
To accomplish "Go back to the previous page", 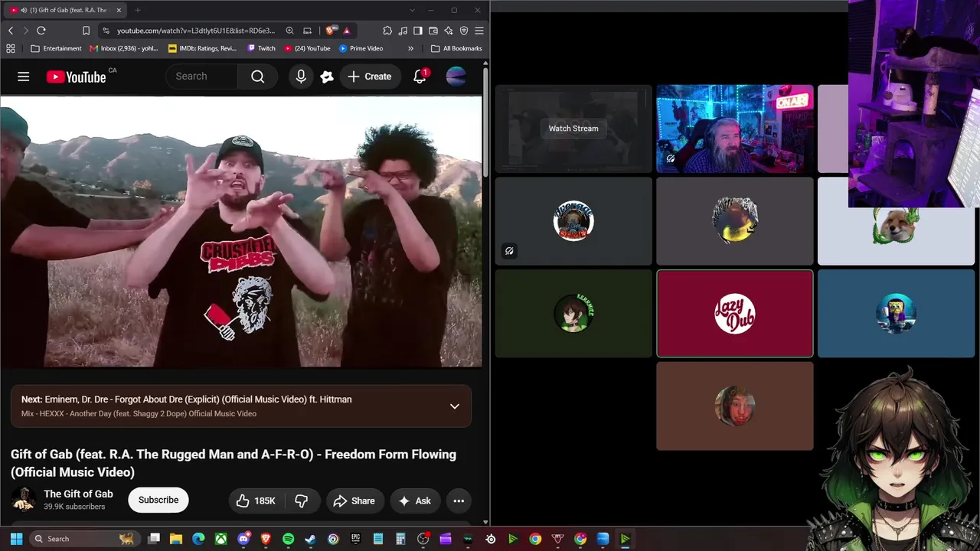I will click(x=11, y=31).
